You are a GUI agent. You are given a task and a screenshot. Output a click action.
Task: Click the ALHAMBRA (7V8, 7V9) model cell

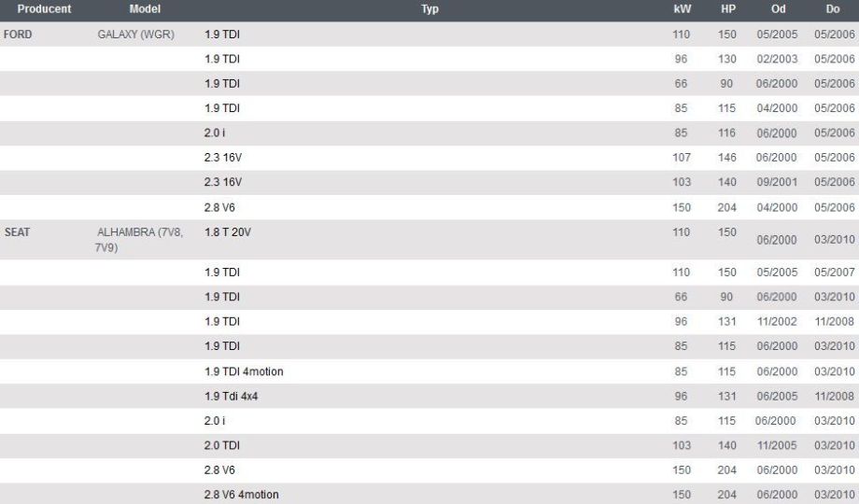pyautogui.click(x=139, y=239)
